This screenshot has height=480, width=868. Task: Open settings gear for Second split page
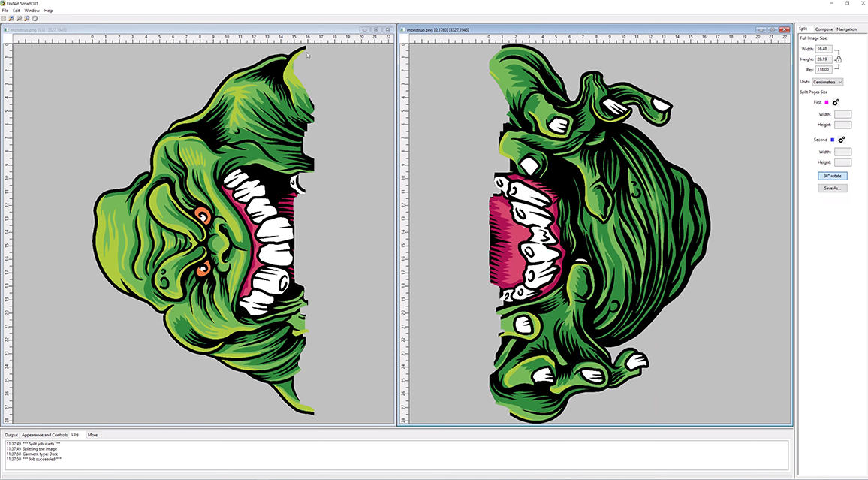(x=842, y=140)
